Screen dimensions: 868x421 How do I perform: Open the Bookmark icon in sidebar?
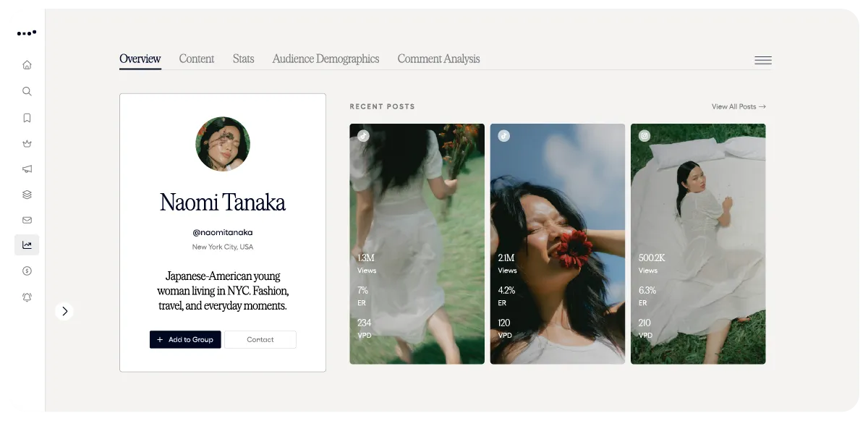coord(27,118)
